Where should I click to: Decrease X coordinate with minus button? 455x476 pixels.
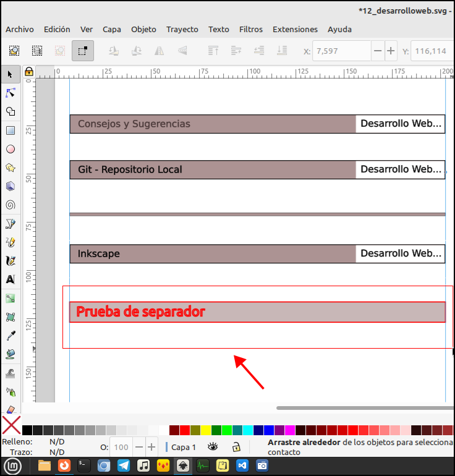pos(378,51)
